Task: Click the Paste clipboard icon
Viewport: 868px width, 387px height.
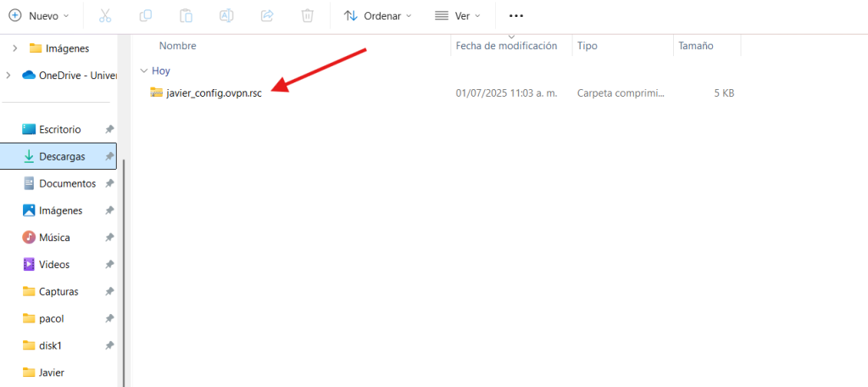Action: coord(186,16)
